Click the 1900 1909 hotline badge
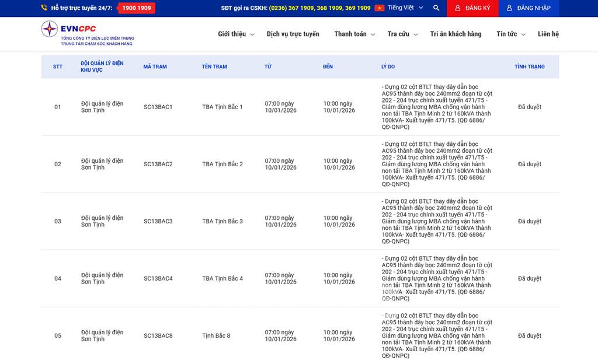598x364 pixels. [x=137, y=8]
